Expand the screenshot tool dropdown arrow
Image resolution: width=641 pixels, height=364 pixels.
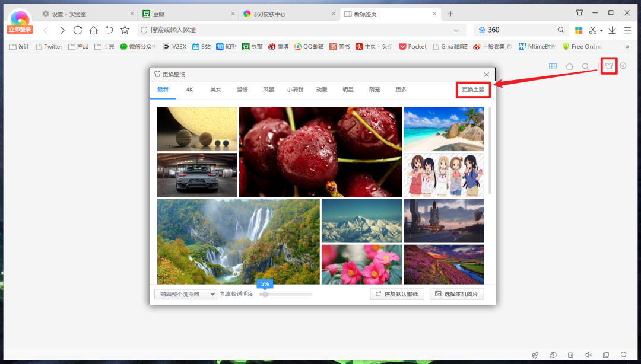601,31
